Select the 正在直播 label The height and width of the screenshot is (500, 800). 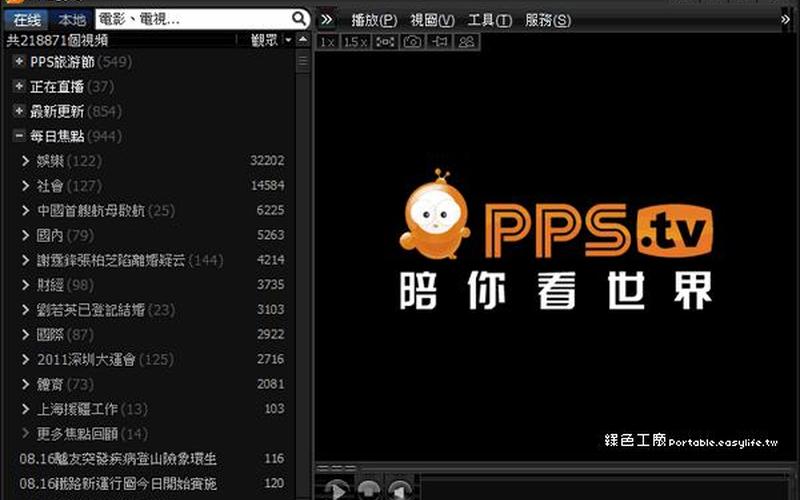coord(57,87)
